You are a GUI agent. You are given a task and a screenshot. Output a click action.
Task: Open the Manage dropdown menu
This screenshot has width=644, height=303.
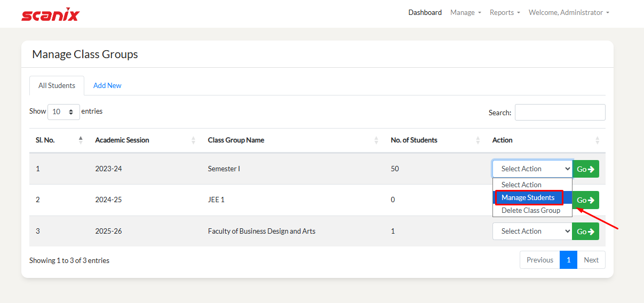(x=465, y=12)
